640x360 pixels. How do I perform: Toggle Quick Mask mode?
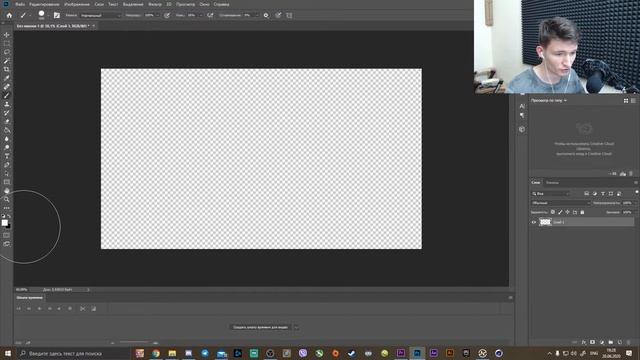7,235
